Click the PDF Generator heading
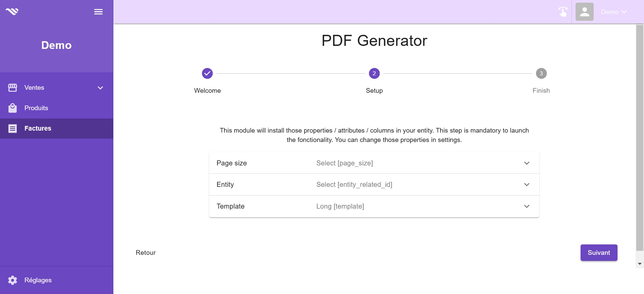Viewport: 644px width, 294px height. pyautogui.click(x=374, y=41)
